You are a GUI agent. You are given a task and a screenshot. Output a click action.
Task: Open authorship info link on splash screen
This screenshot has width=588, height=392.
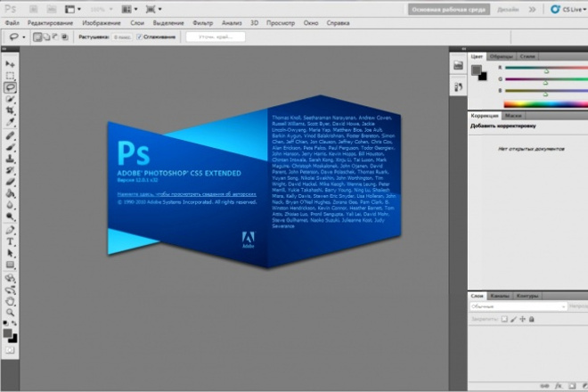187,194
